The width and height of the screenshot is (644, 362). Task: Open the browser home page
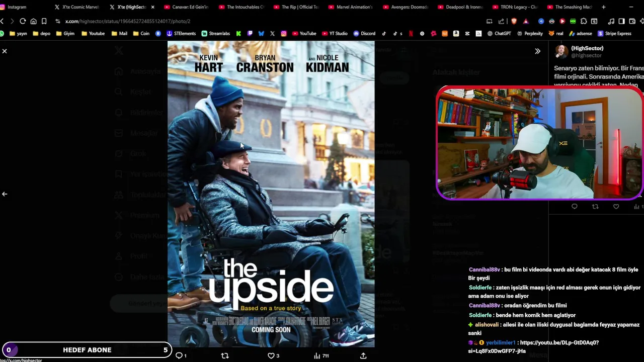click(x=33, y=21)
